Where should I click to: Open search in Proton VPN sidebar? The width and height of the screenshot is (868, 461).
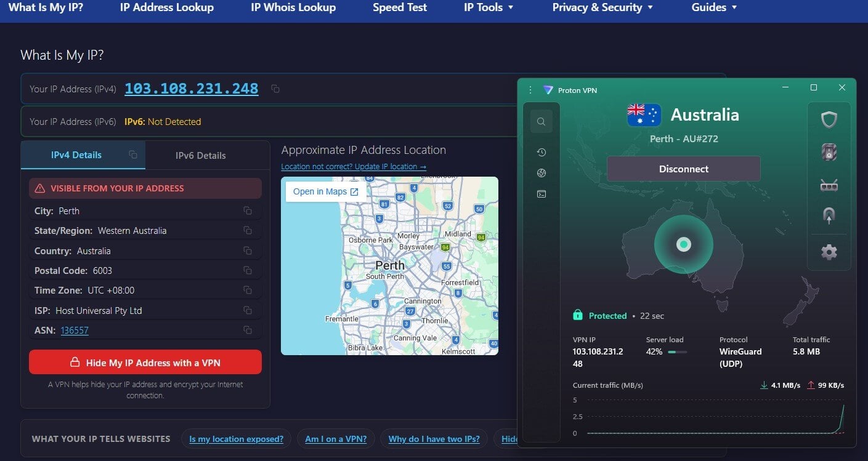(x=541, y=122)
